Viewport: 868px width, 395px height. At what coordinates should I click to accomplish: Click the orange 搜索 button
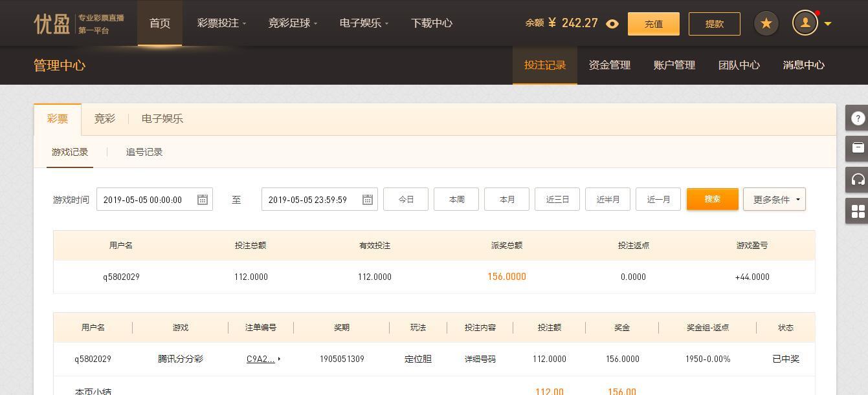coord(713,199)
